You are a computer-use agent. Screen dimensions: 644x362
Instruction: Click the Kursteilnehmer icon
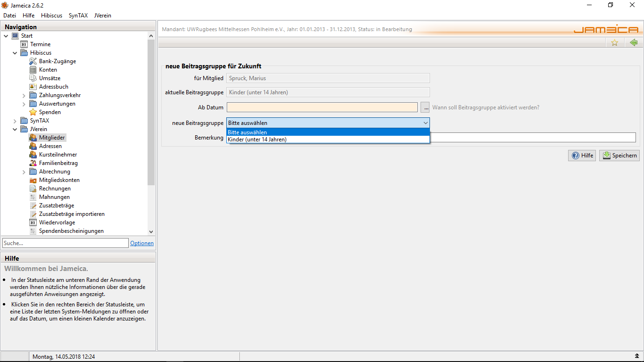(33, 155)
